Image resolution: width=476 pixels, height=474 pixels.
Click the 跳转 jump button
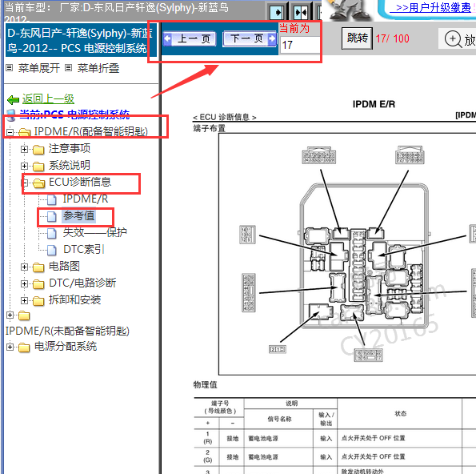coord(358,38)
